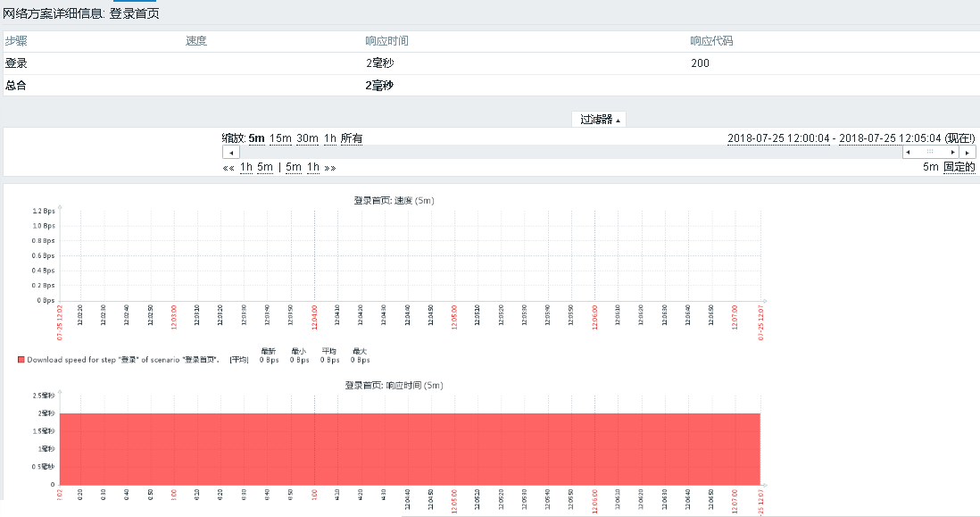Click the 1.2 Bps axis label
The height and width of the screenshot is (517, 980).
44,212
